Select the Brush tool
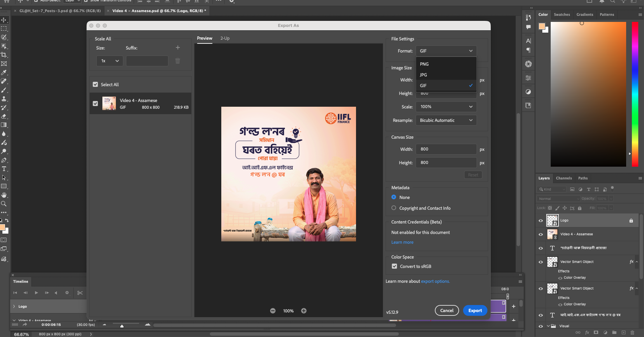Screen dimensions: 644x337 4,90
